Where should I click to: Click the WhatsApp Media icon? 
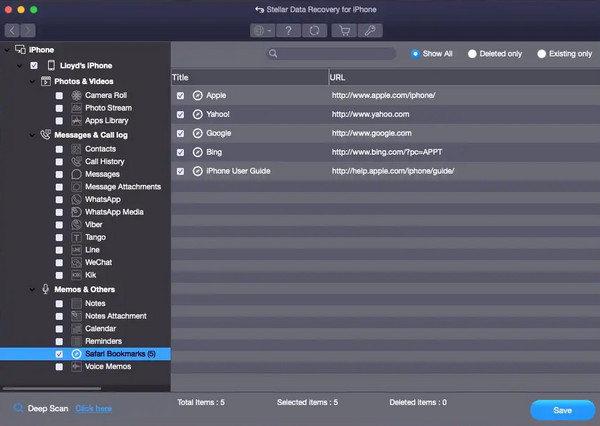click(x=77, y=212)
